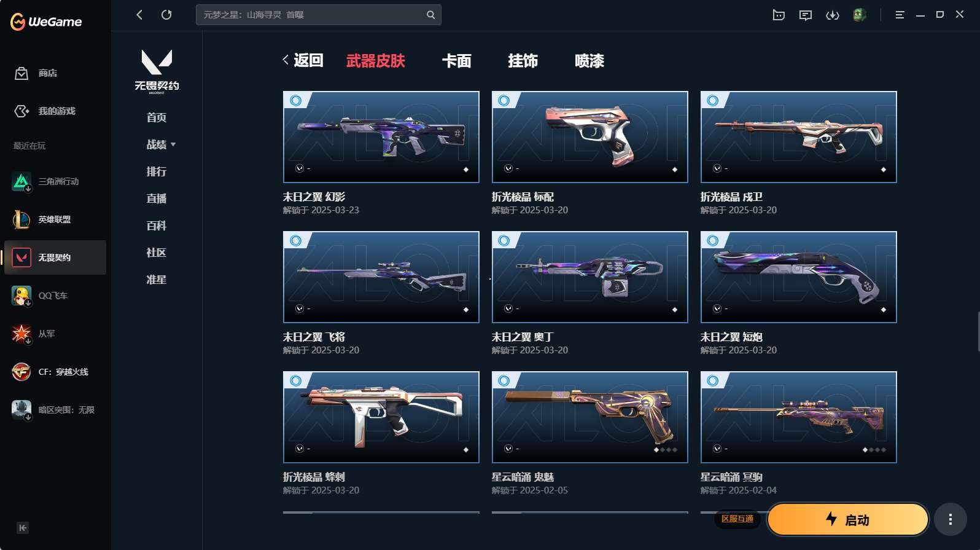Open the hamburger menu in title bar
980x550 pixels.
[x=900, y=15]
